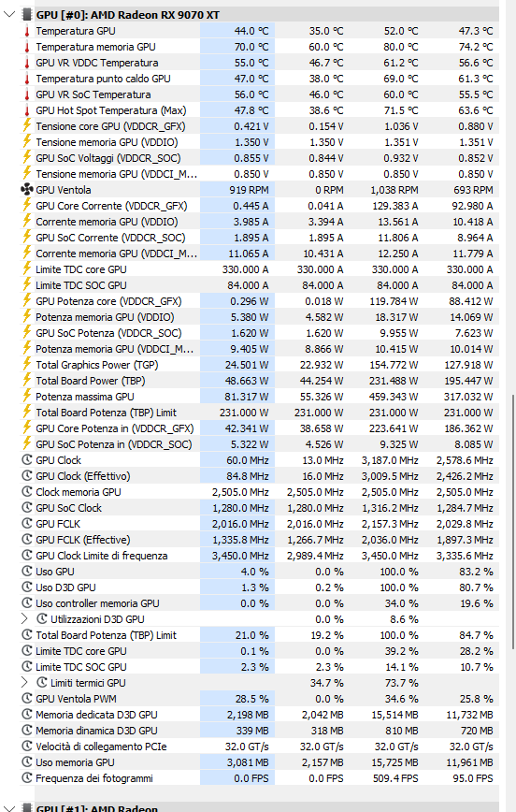516x812 pixels.
Task: Click the 95.0 FPS average frame rate value
Action: (474, 778)
